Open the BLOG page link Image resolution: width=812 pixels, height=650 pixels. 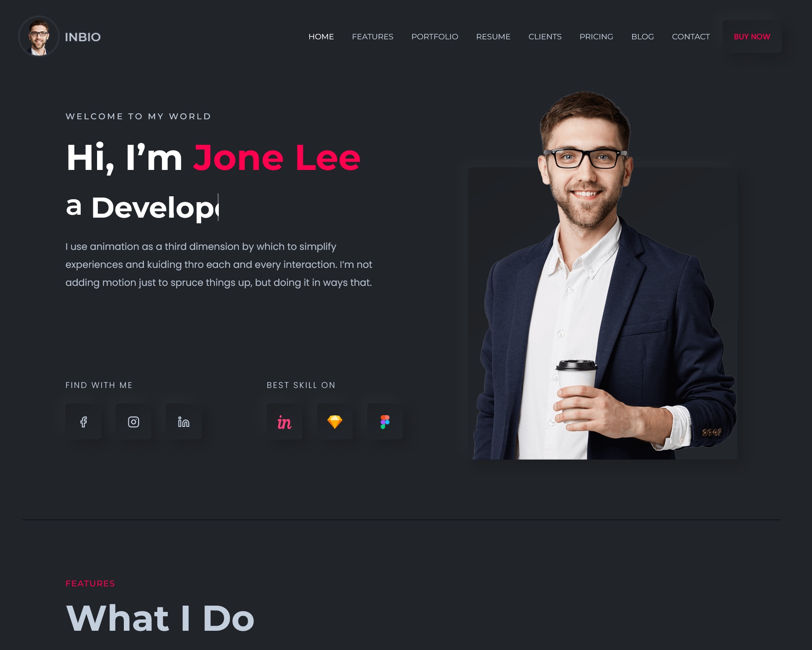[642, 36]
